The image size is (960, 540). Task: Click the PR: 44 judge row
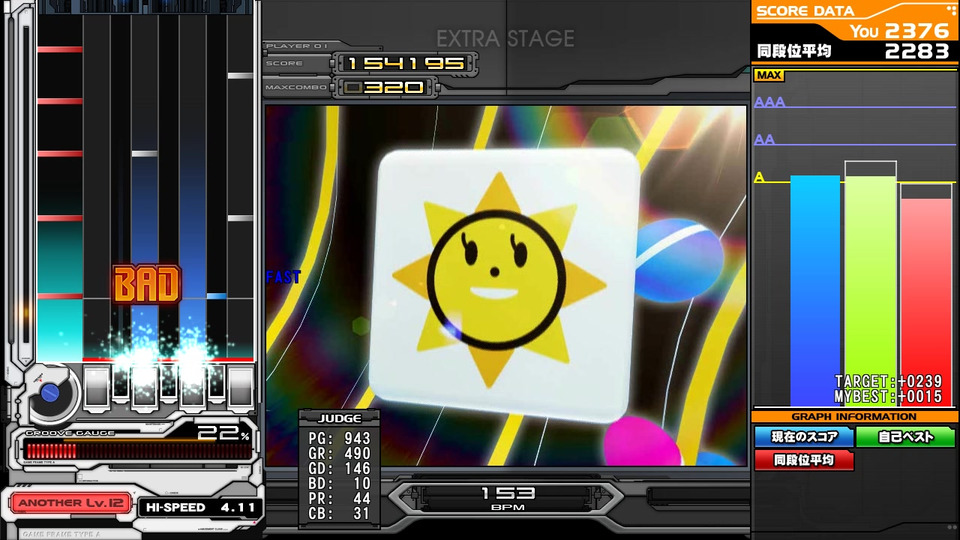[339, 499]
